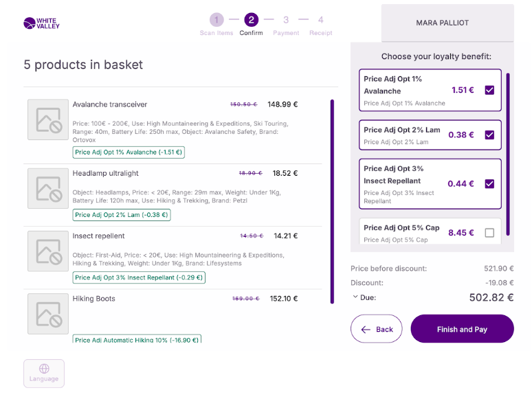Screen dimensions: 532x399
Task: Go to step 3 Payment
Action: point(285,21)
